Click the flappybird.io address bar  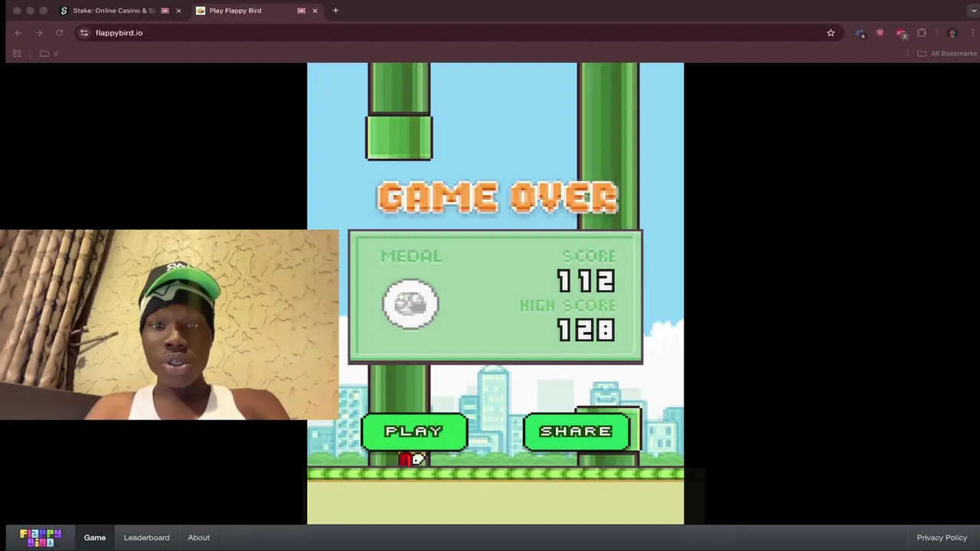[458, 33]
